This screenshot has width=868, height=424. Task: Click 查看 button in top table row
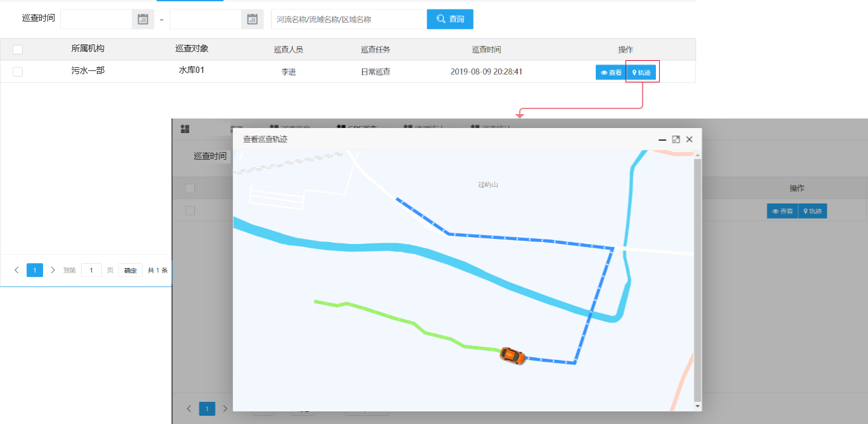[611, 73]
